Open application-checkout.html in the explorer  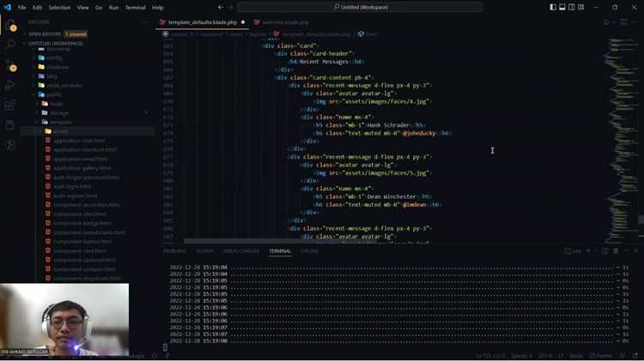pyautogui.click(x=85, y=150)
